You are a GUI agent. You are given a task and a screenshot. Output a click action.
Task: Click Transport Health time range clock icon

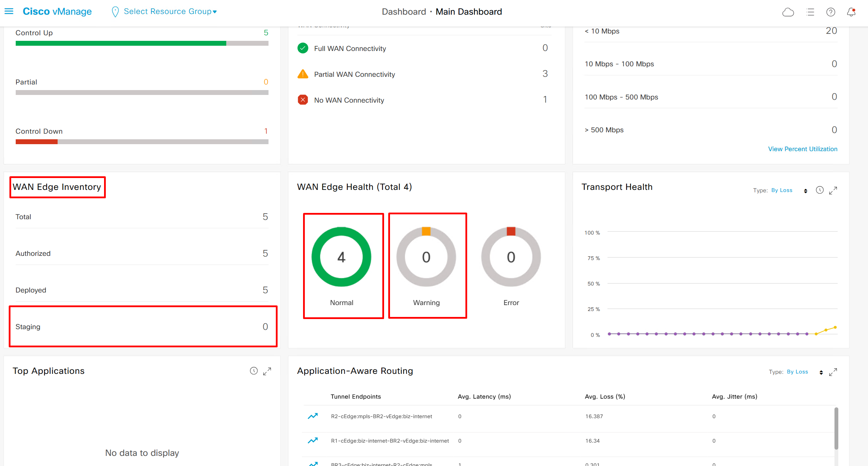tap(819, 190)
